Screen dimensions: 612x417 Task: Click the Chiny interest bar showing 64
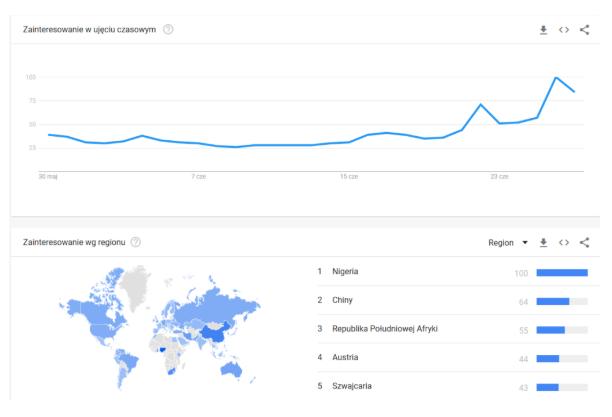tap(553, 300)
